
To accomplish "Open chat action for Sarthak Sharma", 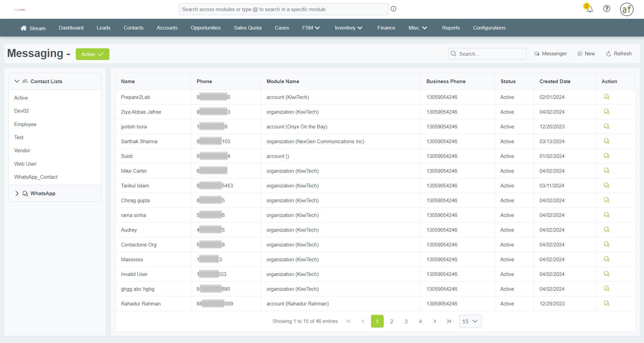I will (606, 141).
